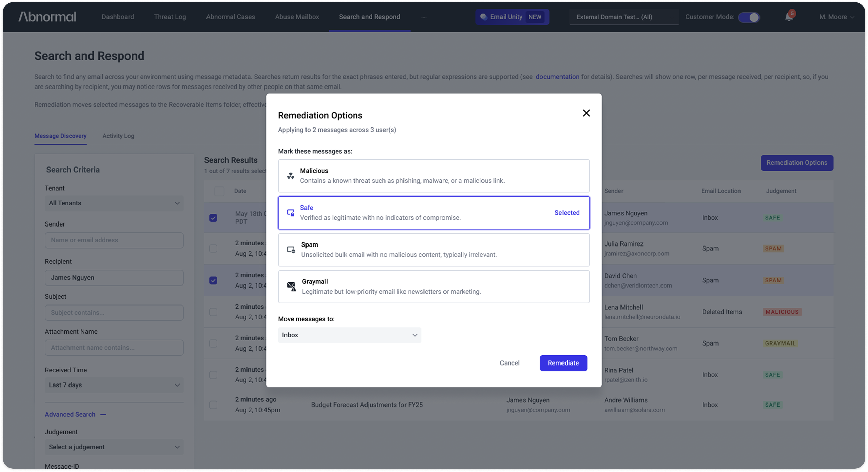Open the Threat Log tab
Screen dimensions: 868x472
pos(170,17)
